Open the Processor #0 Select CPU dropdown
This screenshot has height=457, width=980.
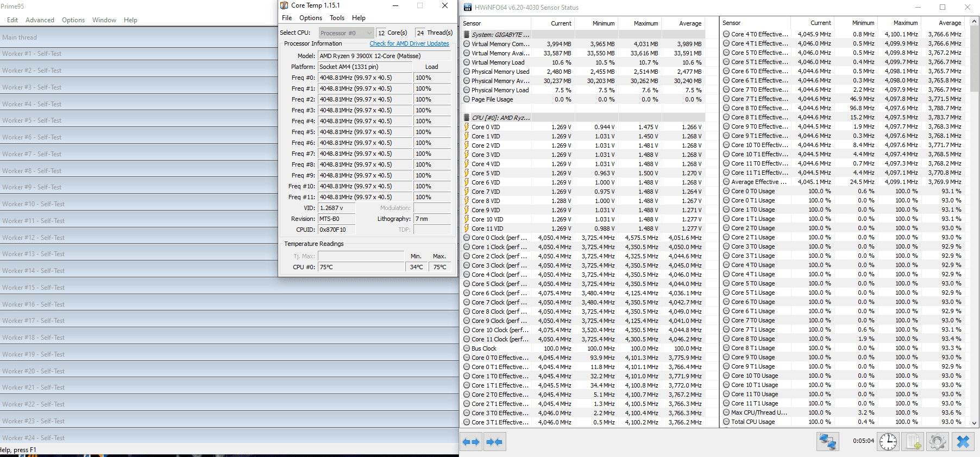(x=346, y=33)
